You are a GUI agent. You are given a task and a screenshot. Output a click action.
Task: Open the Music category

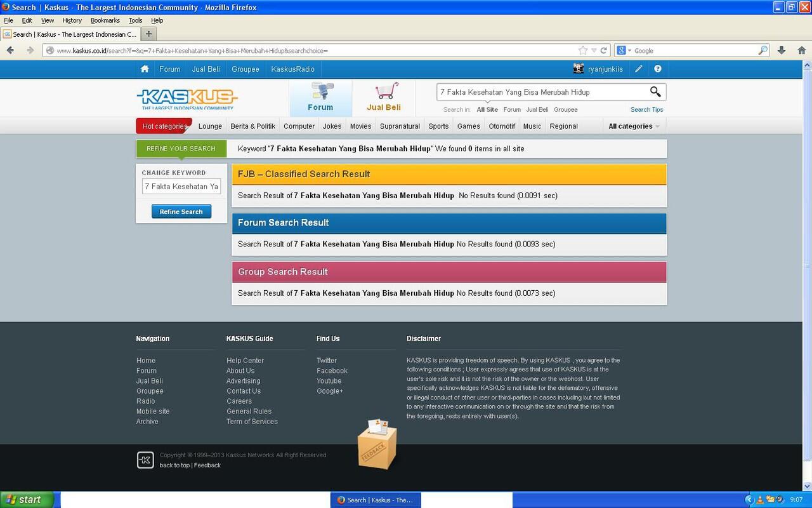(532, 126)
